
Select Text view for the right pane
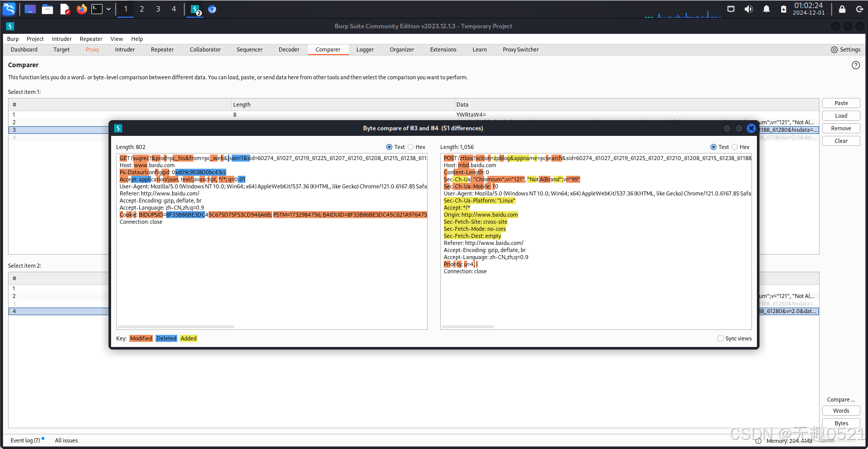click(x=713, y=147)
